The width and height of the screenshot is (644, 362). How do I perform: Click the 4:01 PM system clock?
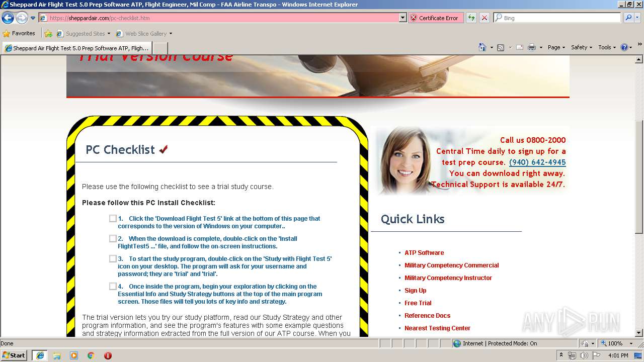coord(618,355)
